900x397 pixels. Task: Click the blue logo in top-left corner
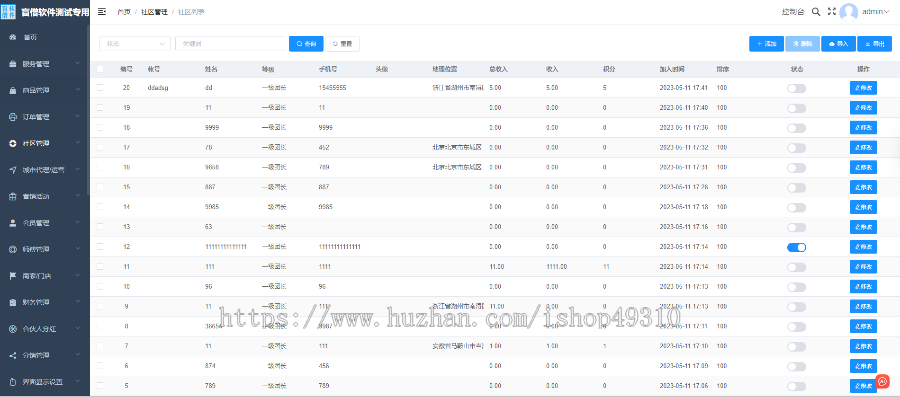9,11
